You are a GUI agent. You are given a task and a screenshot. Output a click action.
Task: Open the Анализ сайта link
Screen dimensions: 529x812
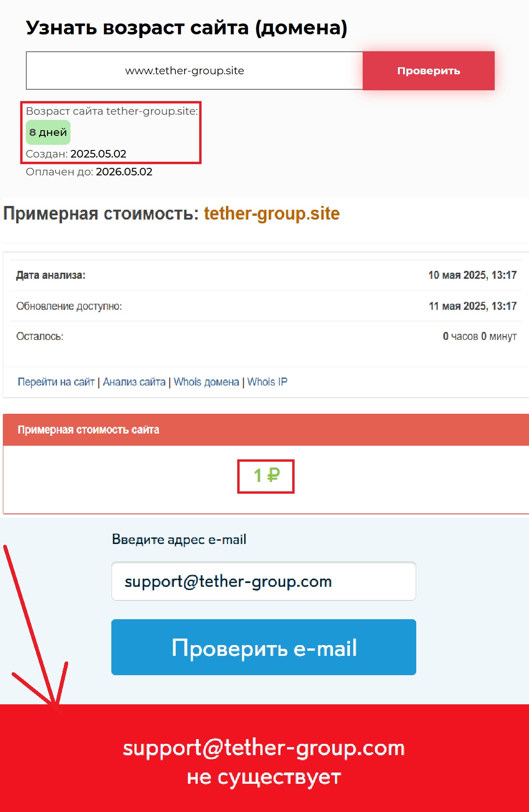click(134, 382)
